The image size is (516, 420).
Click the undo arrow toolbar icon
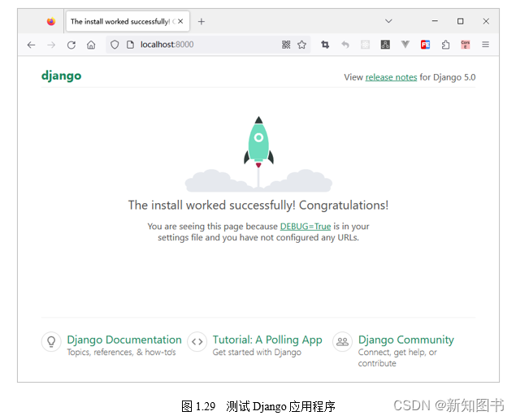click(345, 45)
